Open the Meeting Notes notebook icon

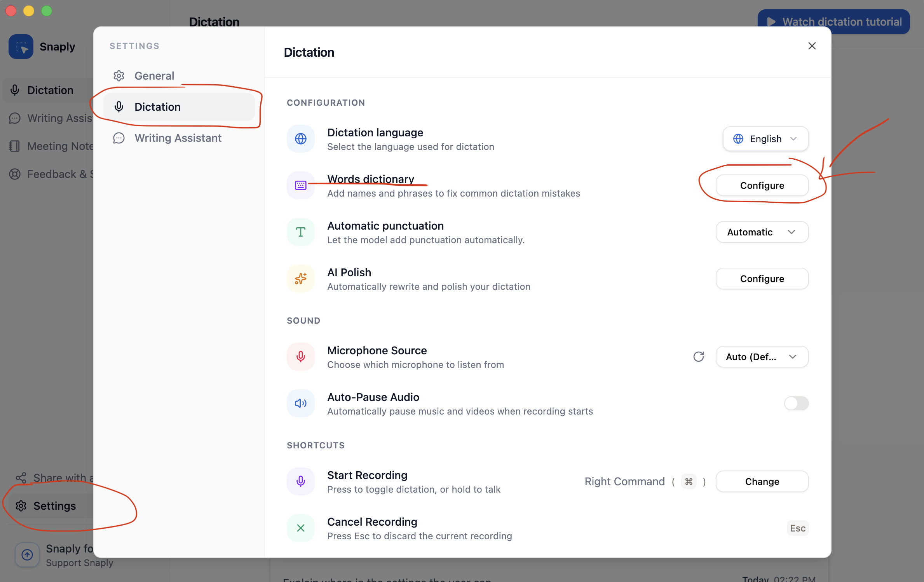pos(15,146)
